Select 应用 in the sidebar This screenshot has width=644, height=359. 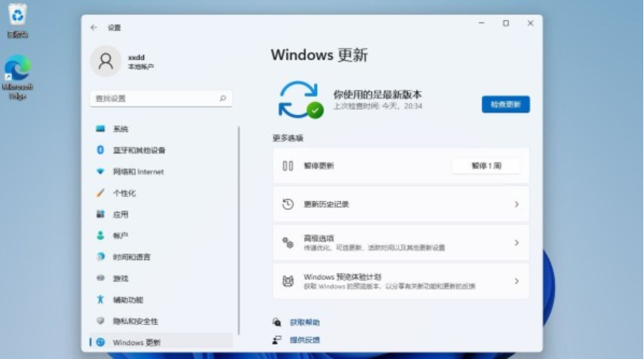point(161,214)
